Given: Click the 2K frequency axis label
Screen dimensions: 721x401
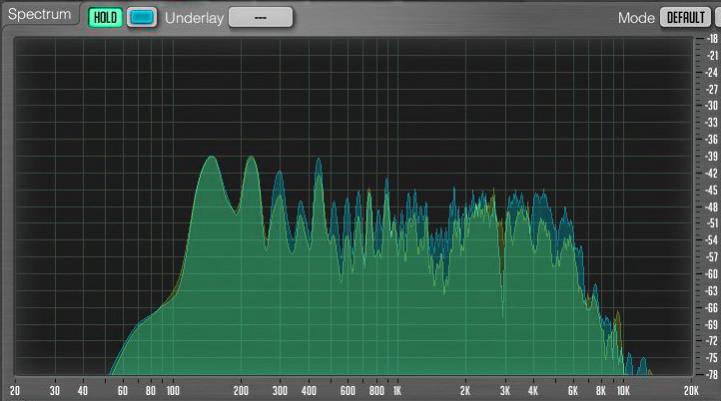Looking at the screenshot, I should 465,391.
